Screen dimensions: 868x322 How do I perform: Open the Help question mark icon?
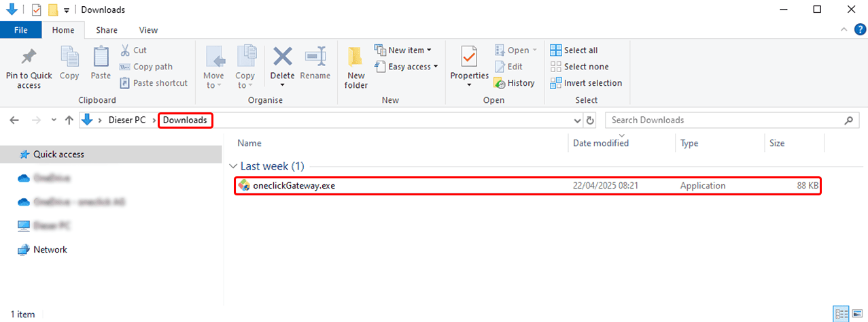tap(859, 29)
